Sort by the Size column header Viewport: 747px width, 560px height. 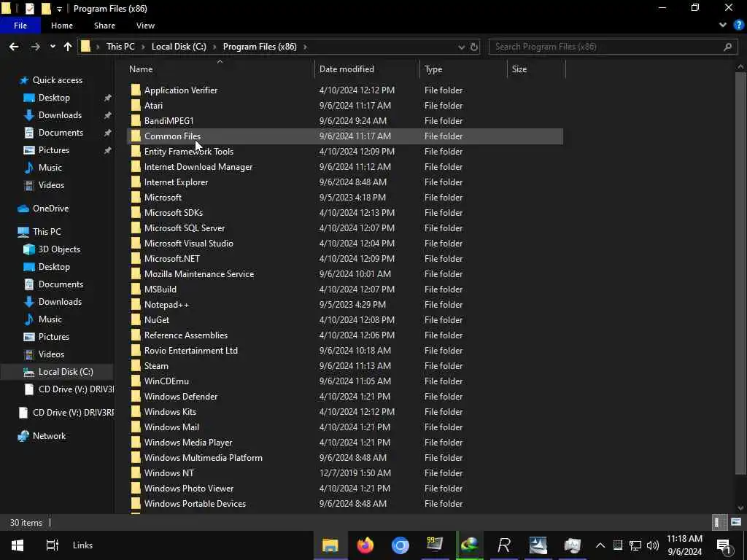pos(519,69)
